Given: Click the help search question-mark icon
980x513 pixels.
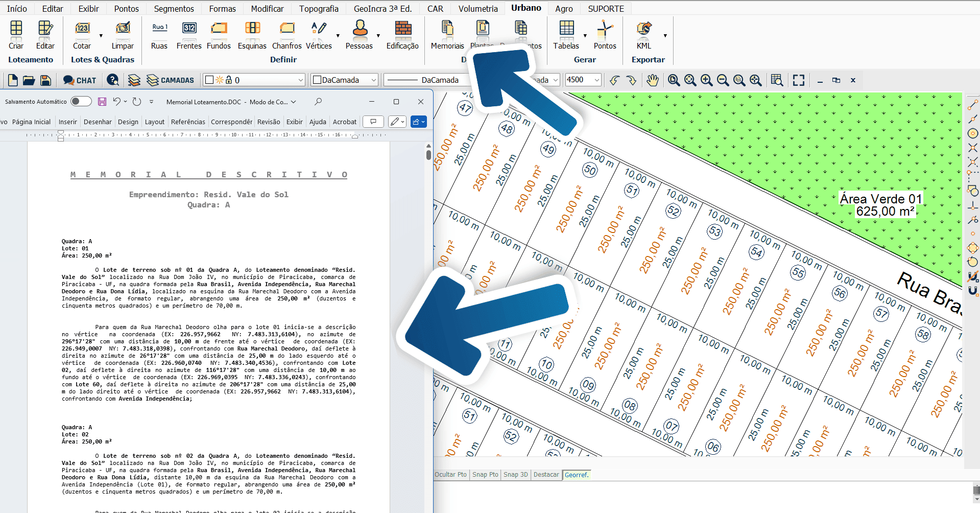Looking at the screenshot, I should 113,80.
